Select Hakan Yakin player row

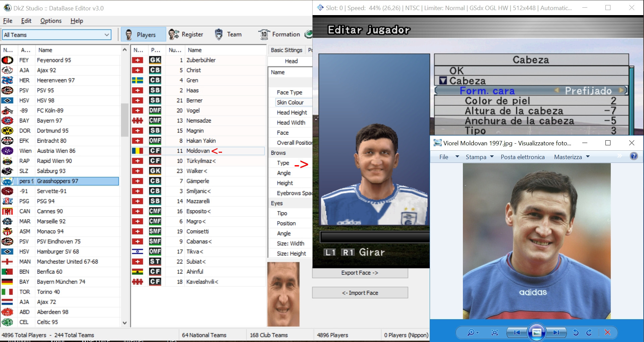pyautogui.click(x=198, y=141)
